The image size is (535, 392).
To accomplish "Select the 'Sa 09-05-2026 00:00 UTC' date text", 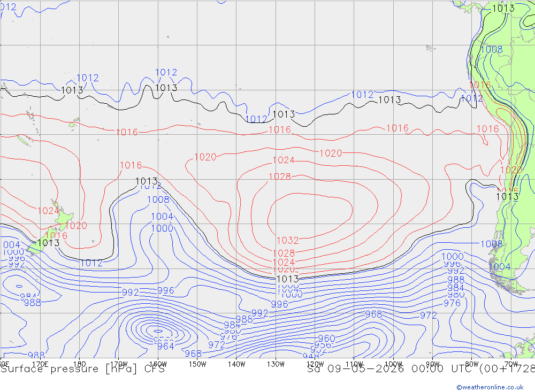I will pos(392,369).
